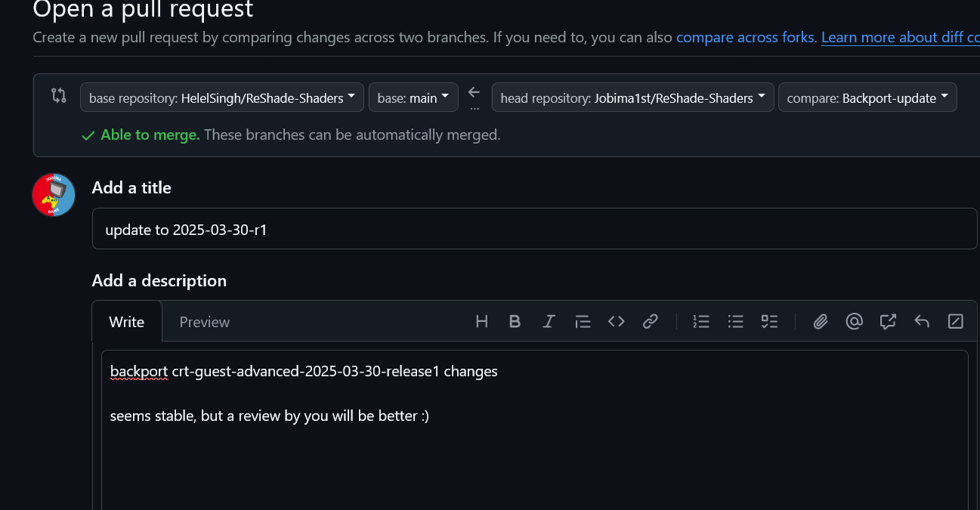The width and height of the screenshot is (980, 510).
Task: Click the Add a description label
Action: [x=159, y=280]
